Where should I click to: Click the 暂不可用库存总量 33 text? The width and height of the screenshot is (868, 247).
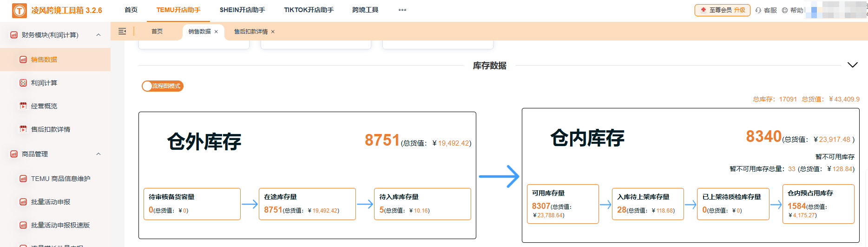click(763, 169)
